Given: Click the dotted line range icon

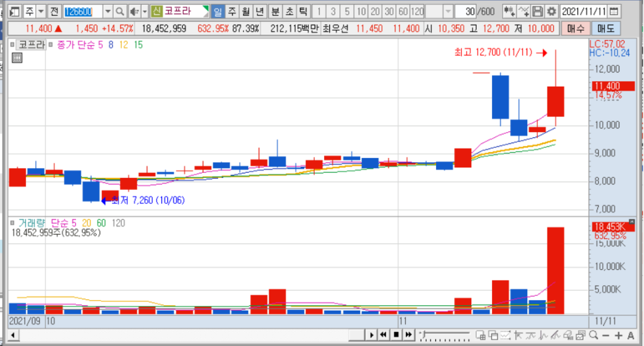Looking at the screenshot, I should [x=505, y=335].
